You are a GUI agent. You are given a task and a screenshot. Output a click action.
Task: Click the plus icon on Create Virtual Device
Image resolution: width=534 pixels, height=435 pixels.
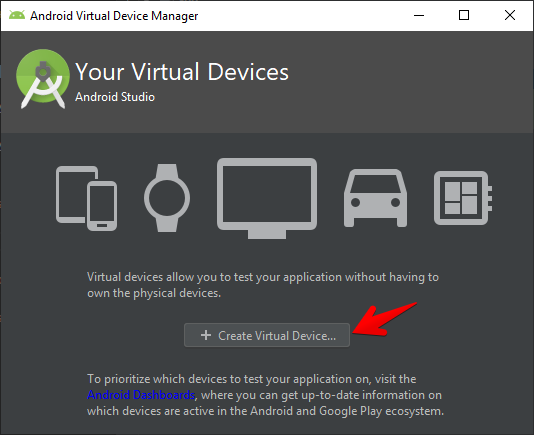click(206, 335)
